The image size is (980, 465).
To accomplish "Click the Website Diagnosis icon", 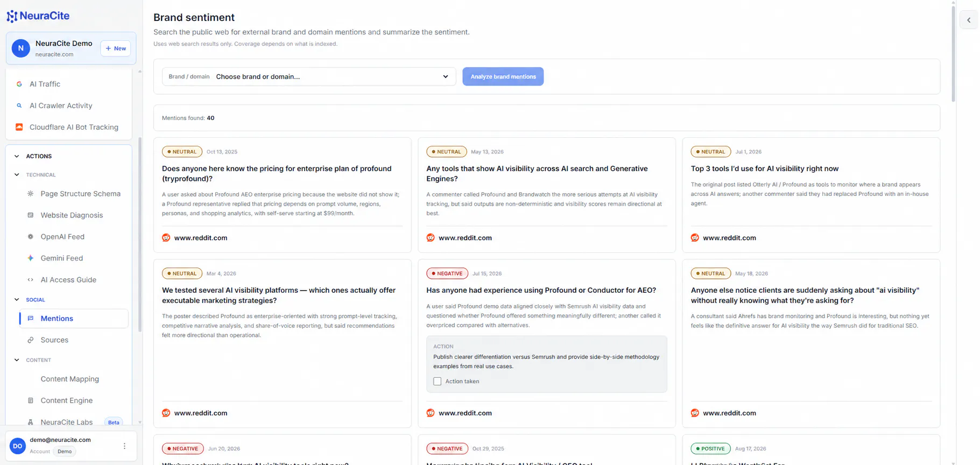I will click(31, 215).
